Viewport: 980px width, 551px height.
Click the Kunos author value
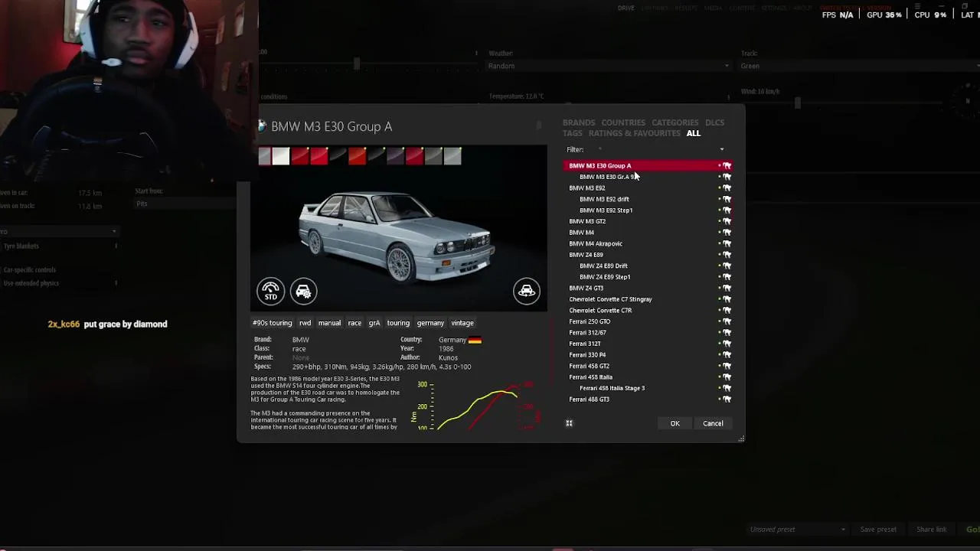[448, 357]
